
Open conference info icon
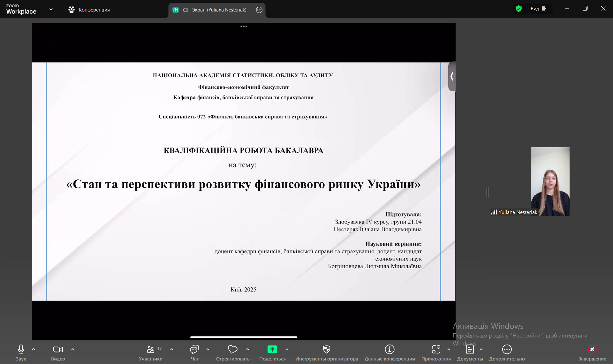(390, 350)
